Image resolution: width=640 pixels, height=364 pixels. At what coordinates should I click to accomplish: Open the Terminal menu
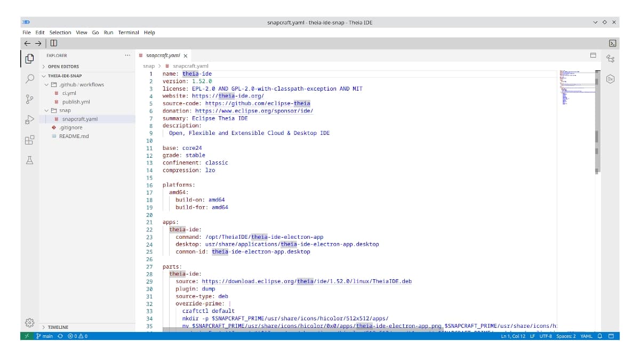129,33
